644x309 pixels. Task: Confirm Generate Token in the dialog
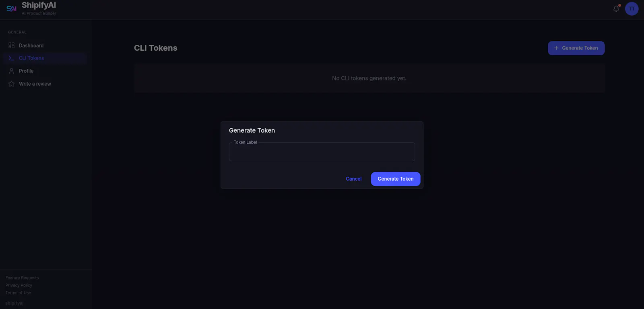396,179
